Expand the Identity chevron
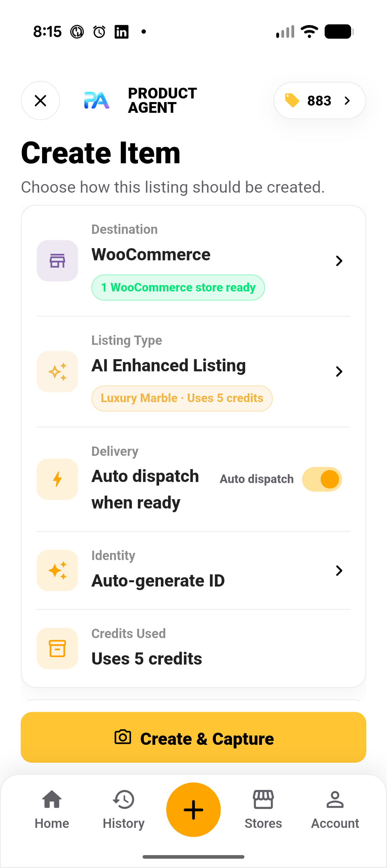387x868 pixels. tap(339, 570)
